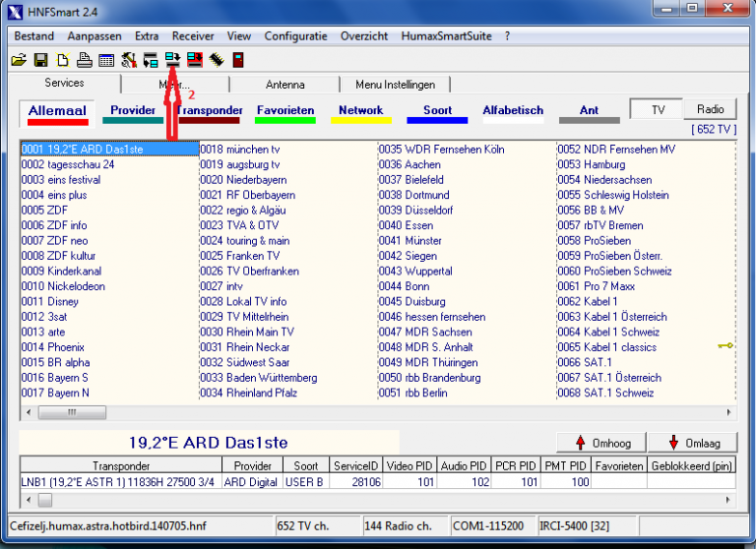Switch the channel list to Radio
This screenshot has width=756, height=549.
tap(710, 110)
